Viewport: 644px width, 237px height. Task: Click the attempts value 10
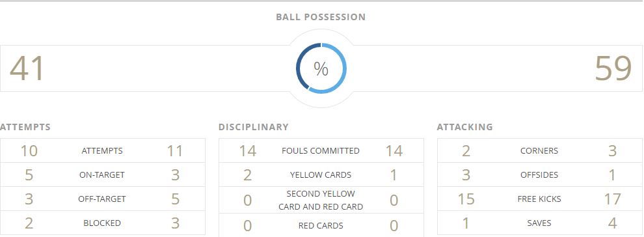click(x=29, y=151)
